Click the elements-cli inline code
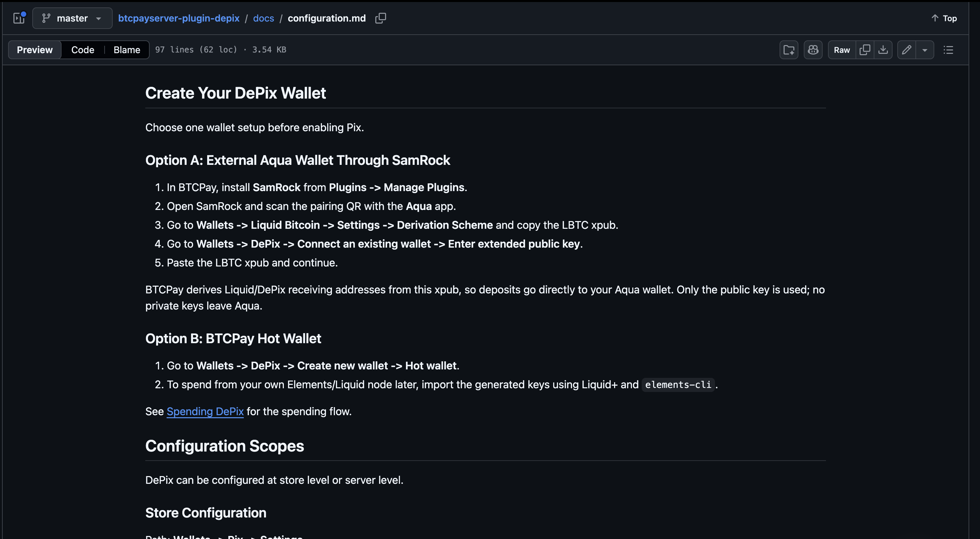The image size is (980, 539). pos(678,385)
